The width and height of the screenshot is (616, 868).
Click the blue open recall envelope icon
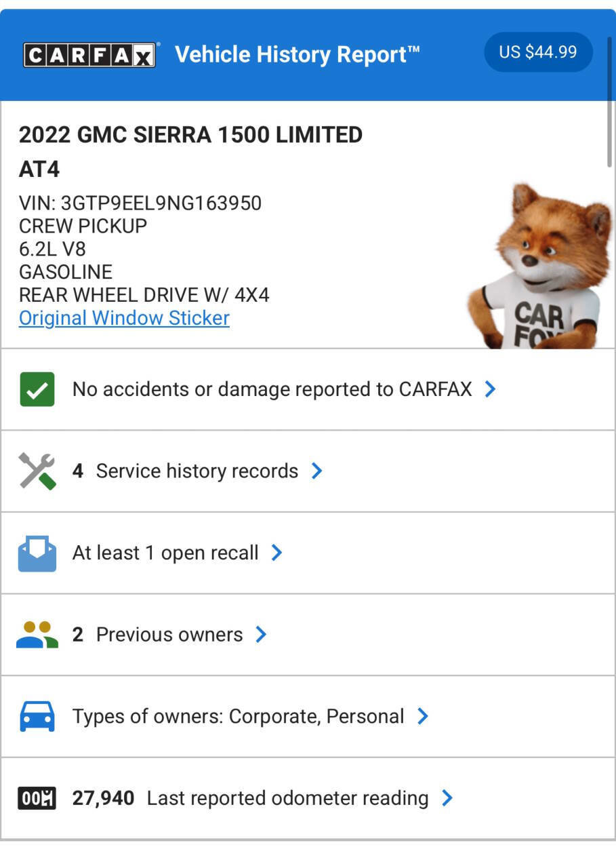37,553
